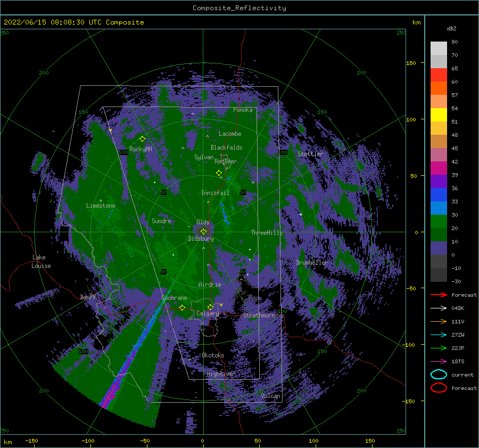479x448 pixels.
Task: Select the light gray 80 dBZ swatch
Action: point(439,48)
